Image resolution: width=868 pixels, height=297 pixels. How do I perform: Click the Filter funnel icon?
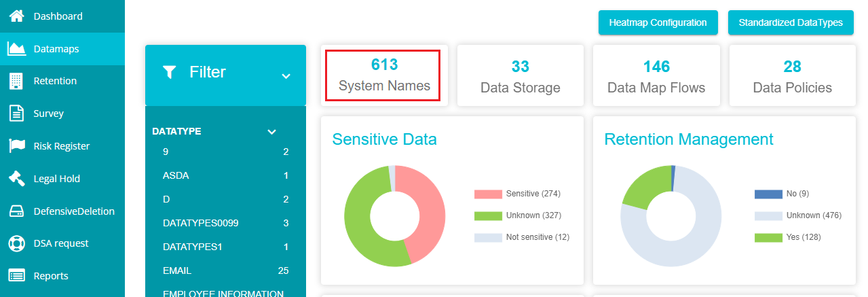[170, 72]
